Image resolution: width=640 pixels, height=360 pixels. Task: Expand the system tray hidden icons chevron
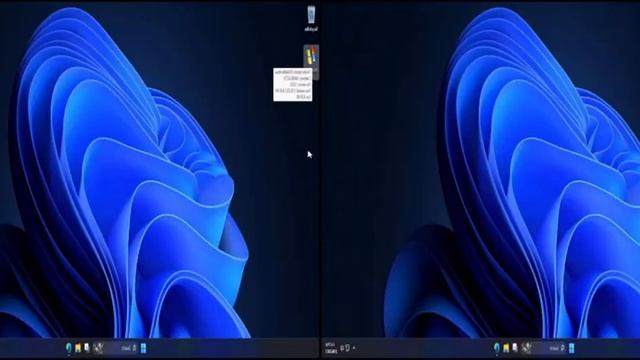(354, 348)
